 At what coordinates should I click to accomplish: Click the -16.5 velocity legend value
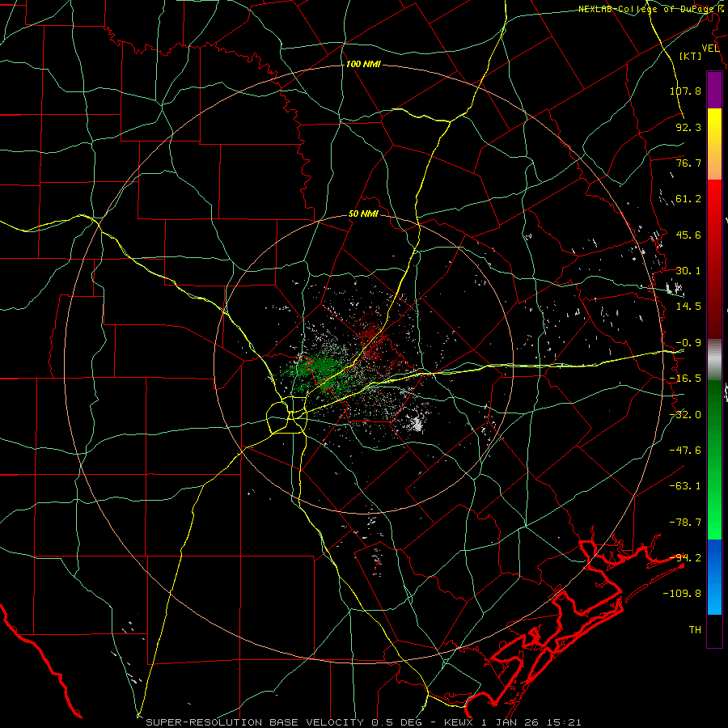685,379
